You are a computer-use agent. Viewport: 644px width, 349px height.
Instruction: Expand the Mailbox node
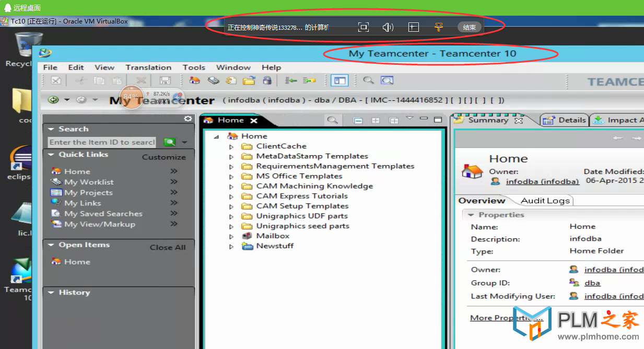(231, 237)
